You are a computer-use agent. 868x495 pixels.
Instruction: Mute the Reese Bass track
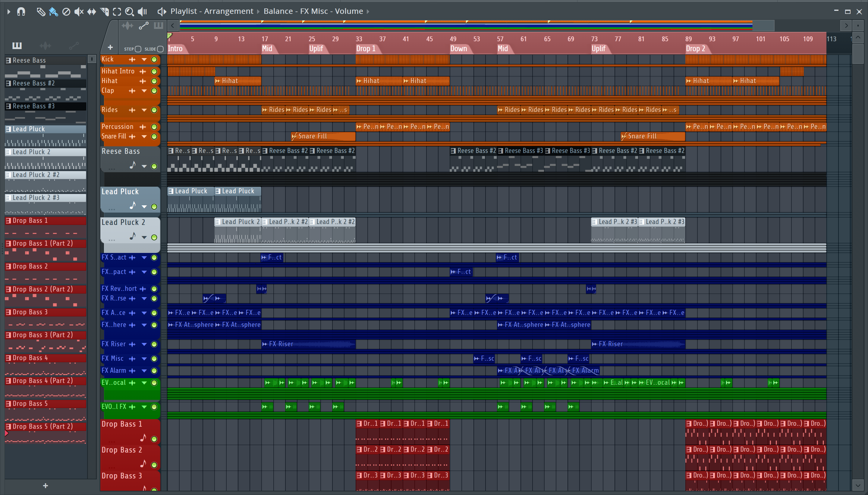click(154, 166)
